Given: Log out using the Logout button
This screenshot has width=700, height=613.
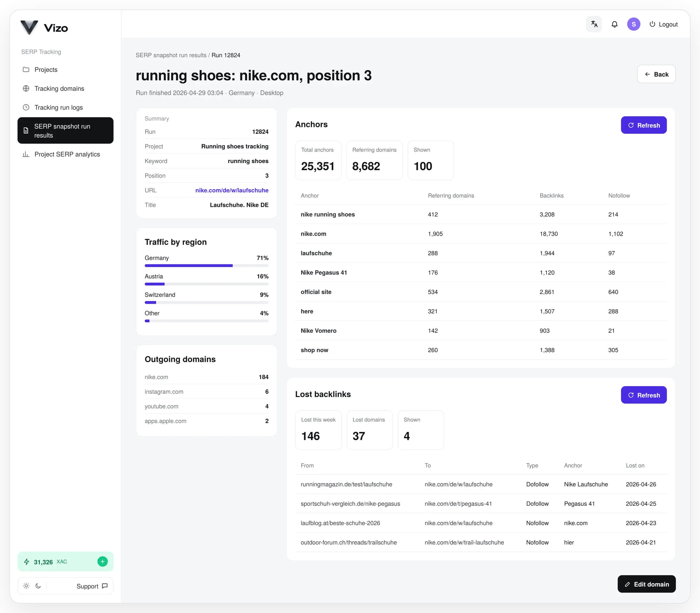Looking at the screenshot, I should 663,24.
